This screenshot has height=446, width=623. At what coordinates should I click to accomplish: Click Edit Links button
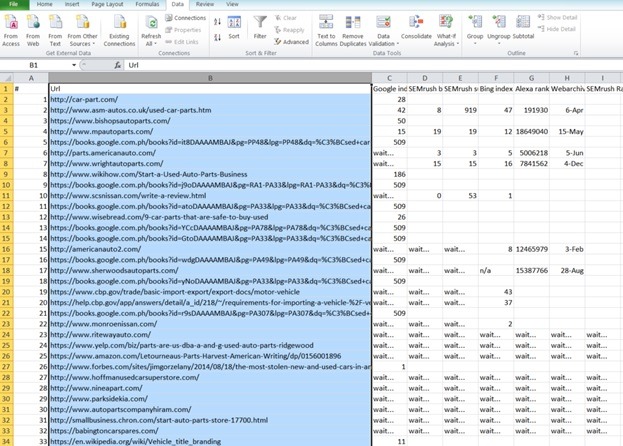pos(182,42)
